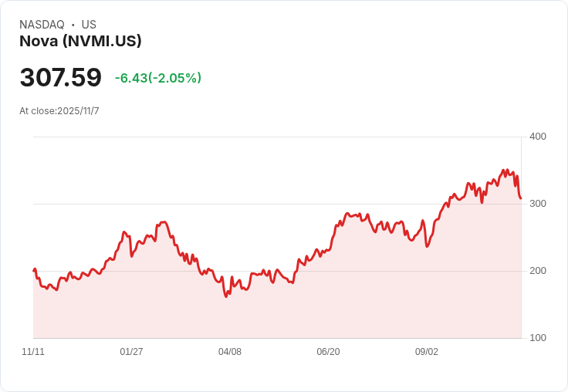The height and width of the screenshot is (392, 568).
Task: Click the final endpoint of the price line
Action: 521,198
